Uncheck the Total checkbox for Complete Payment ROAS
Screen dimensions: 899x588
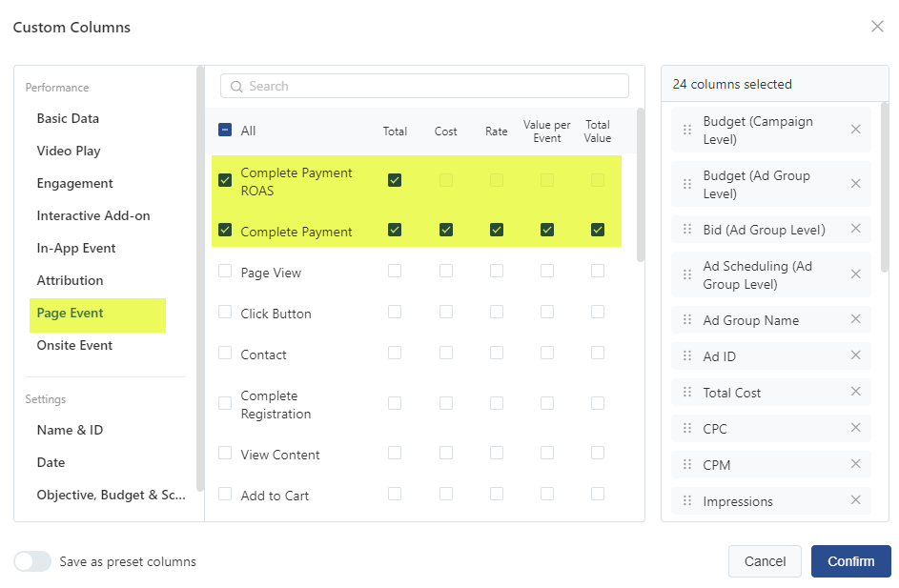395,179
